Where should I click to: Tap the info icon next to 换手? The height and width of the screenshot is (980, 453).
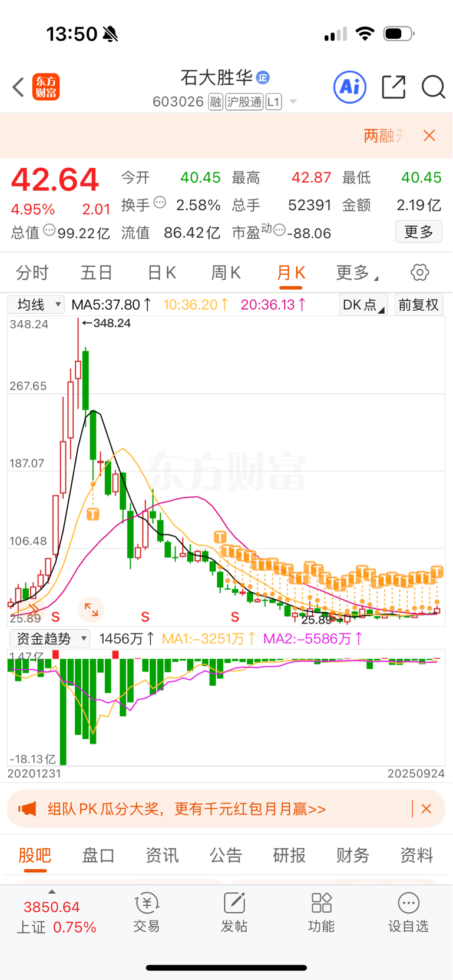(x=160, y=203)
